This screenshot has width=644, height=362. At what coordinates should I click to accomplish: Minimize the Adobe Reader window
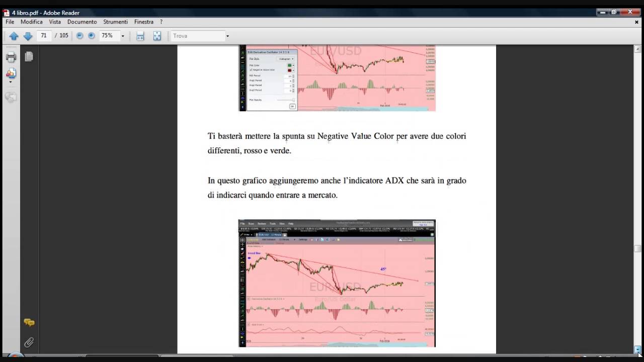pos(602,12)
